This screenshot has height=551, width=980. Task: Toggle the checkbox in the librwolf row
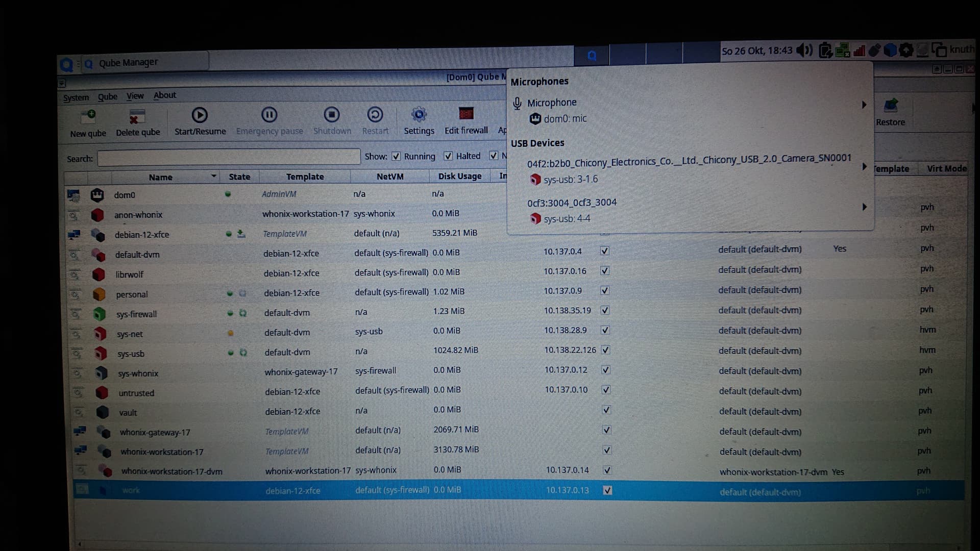(605, 271)
